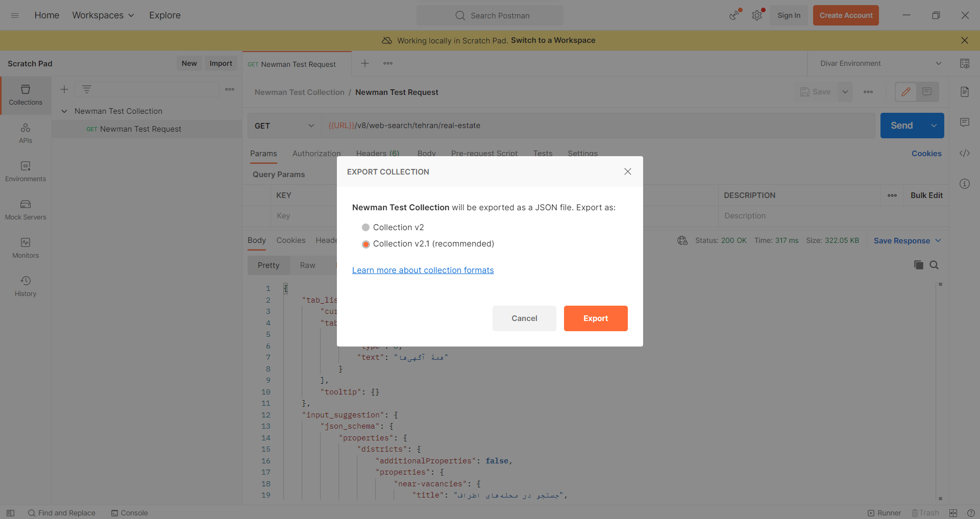Expand the Workspaces dropdown menu
The width and height of the screenshot is (980, 519).
pos(103,15)
